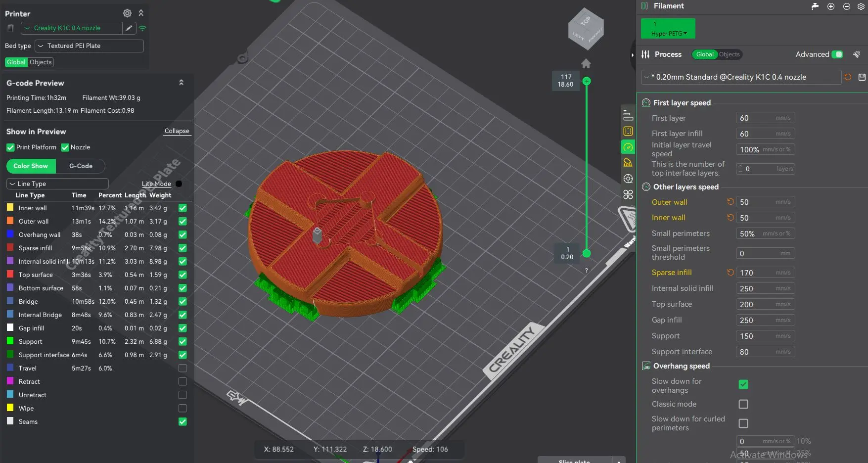The image size is (868, 463).
Task: Click the four-leaf clover side icon
Action: (628, 194)
